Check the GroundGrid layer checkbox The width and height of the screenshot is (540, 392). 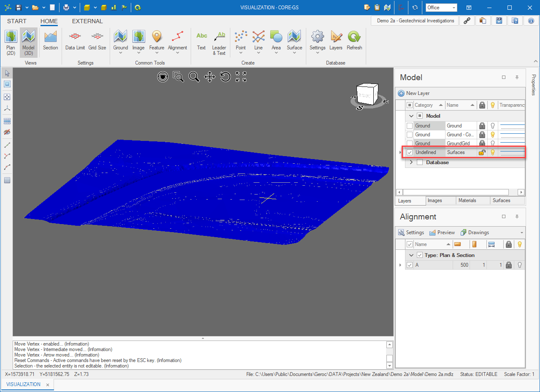(x=409, y=143)
